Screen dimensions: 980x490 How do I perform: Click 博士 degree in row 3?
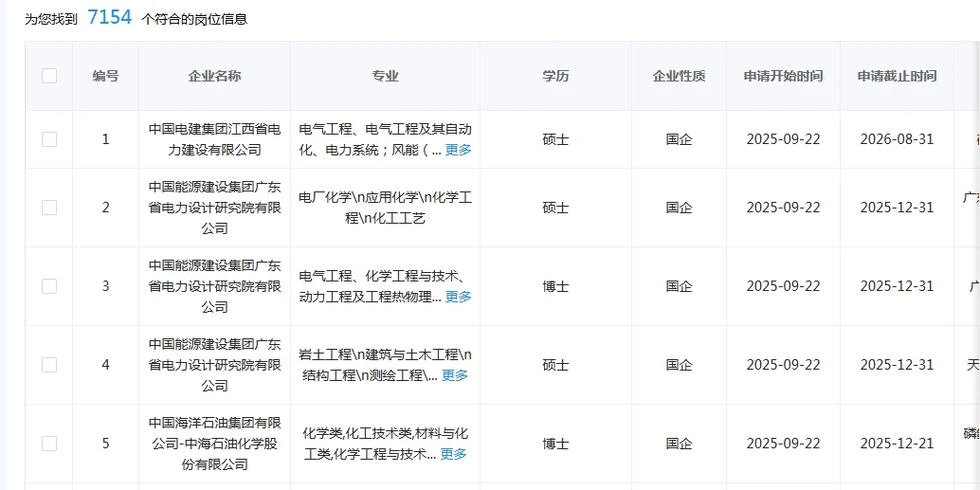pyautogui.click(x=555, y=286)
